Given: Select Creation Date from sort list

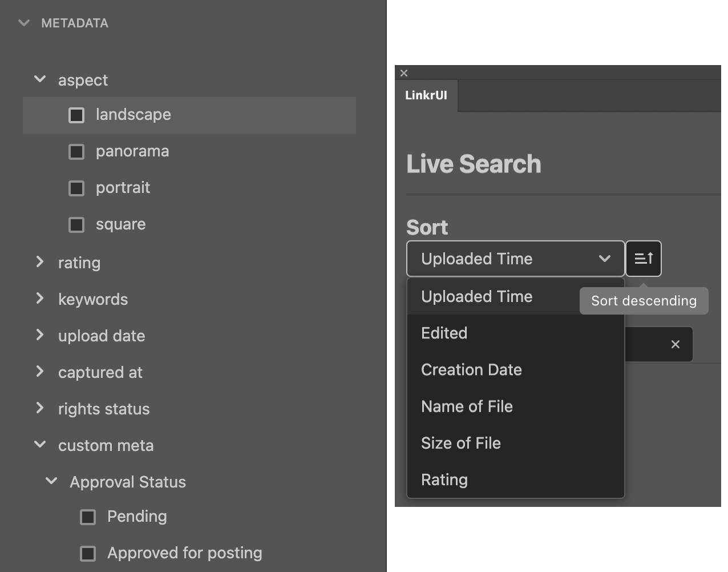Looking at the screenshot, I should 471,369.
